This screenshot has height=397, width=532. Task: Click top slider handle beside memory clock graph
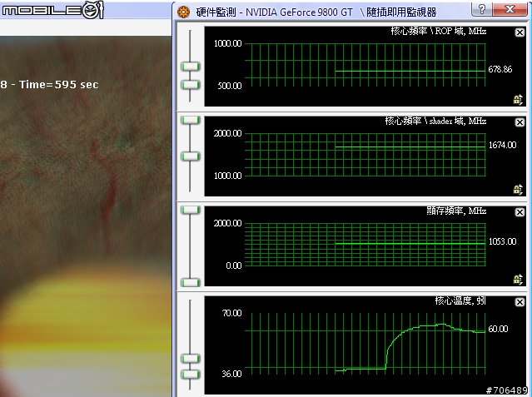191,210
